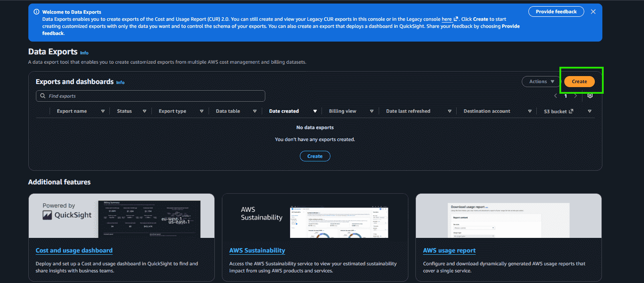Viewport: 644px width, 283px height.
Task: Open AWS Sustainability link
Action: 257,250
